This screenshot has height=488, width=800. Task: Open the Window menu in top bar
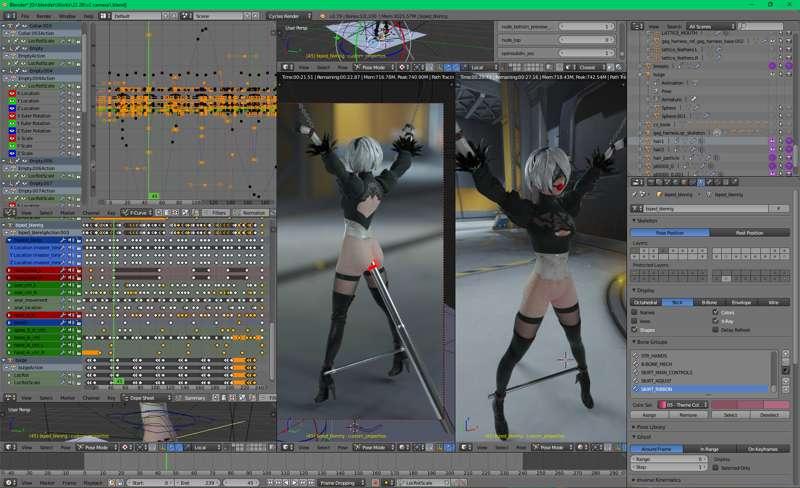(67, 16)
